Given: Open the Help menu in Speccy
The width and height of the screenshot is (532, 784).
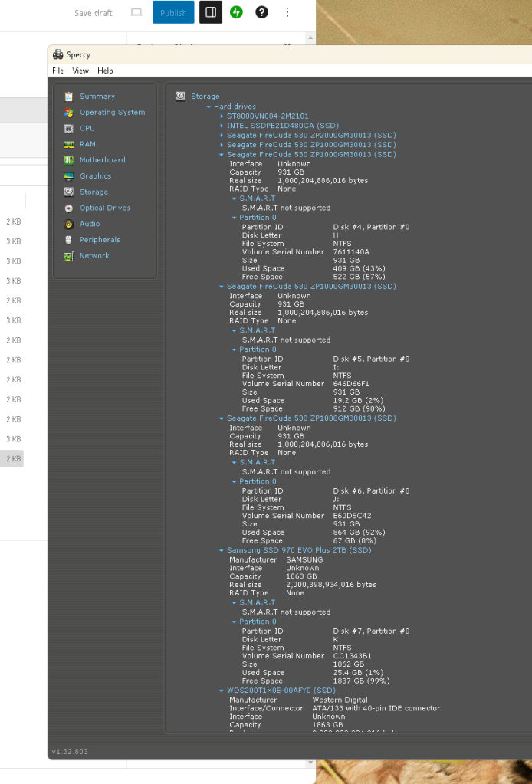Looking at the screenshot, I should (105, 71).
